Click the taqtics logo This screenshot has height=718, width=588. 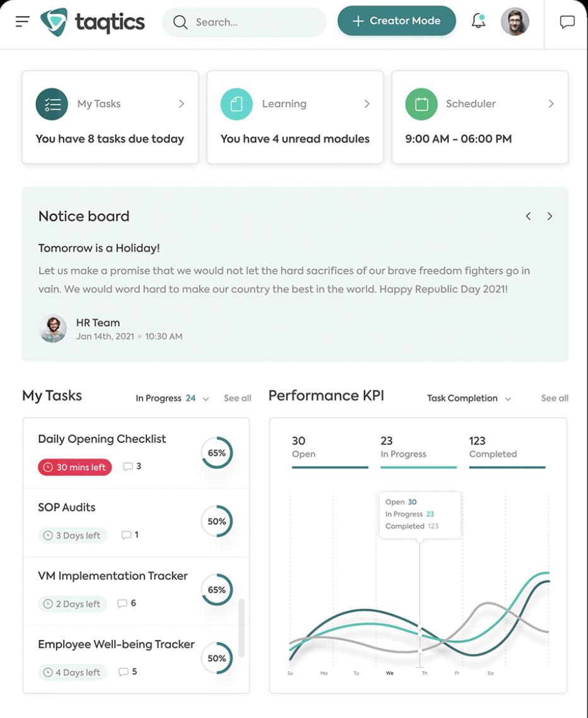(93, 22)
